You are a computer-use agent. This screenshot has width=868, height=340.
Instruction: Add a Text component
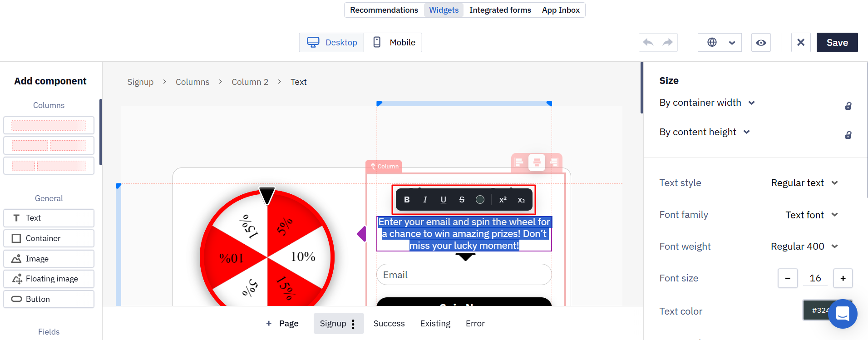pos(49,218)
